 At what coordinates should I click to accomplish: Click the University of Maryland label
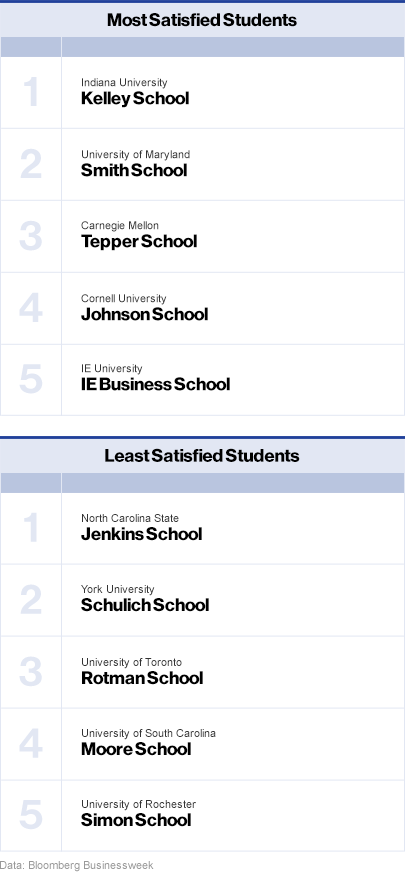pos(136,154)
